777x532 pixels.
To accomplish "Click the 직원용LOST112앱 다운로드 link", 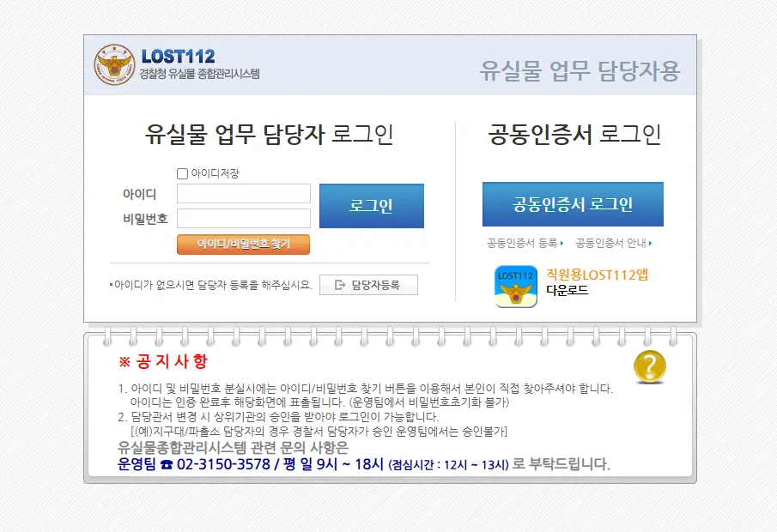I will pos(597,282).
